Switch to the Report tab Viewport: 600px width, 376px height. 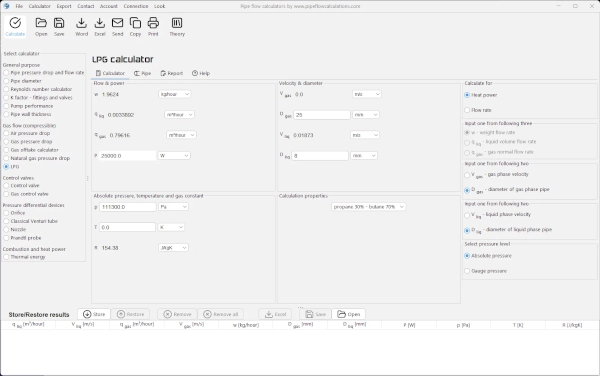click(x=171, y=73)
